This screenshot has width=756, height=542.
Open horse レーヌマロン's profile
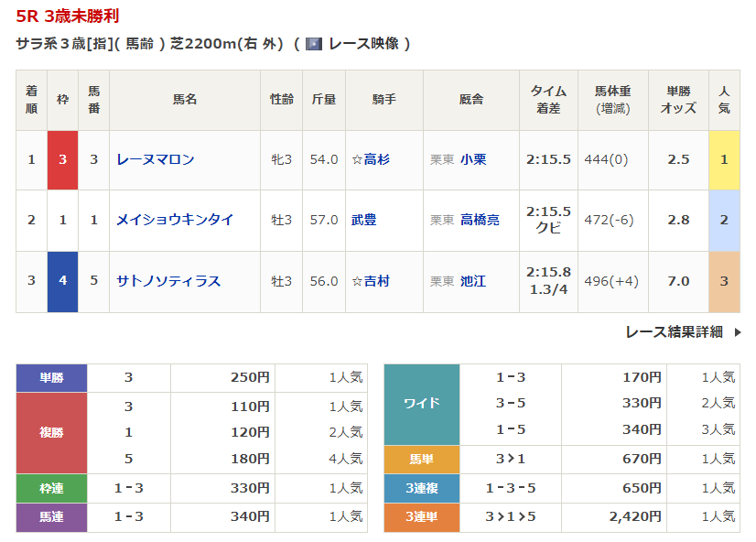156,159
